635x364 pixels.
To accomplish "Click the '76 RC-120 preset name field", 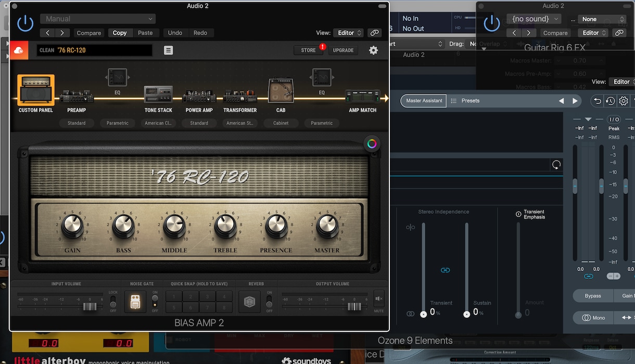I will pyautogui.click(x=95, y=50).
